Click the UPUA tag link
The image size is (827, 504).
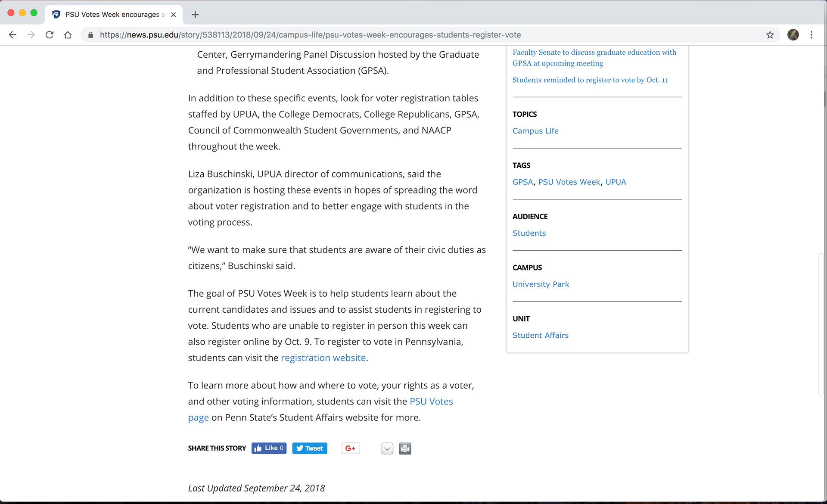click(x=616, y=182)
